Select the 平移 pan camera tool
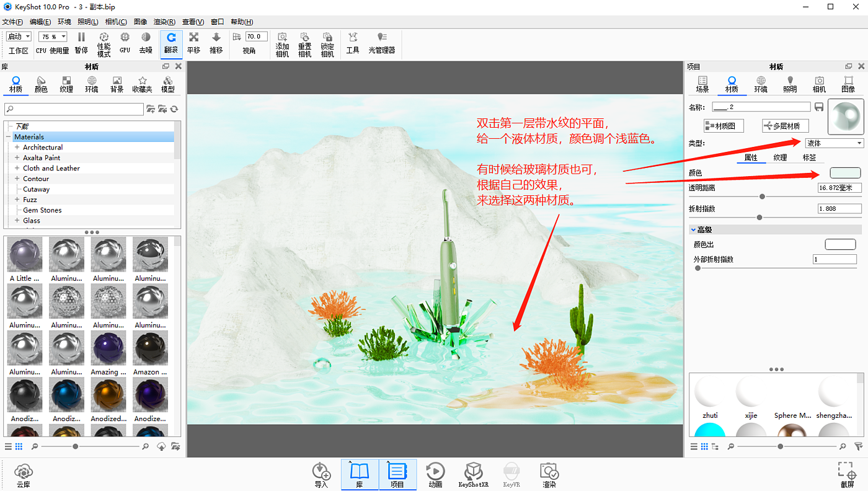This screenshot has width=868, height=491. pyautogui.click(x=193, y=42)
